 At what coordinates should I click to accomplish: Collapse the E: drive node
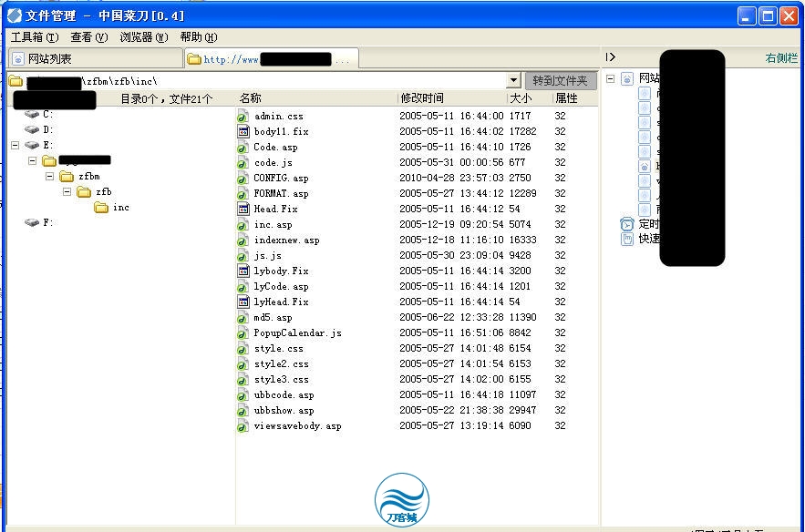[x=15, y=145]
